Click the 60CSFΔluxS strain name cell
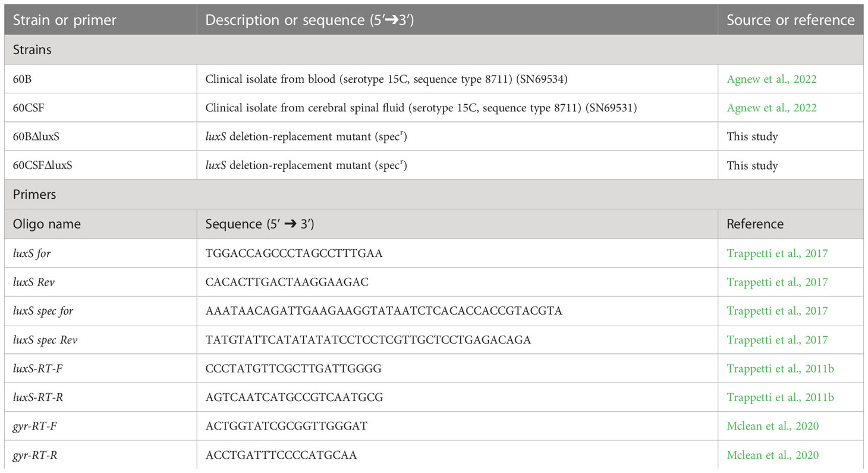Screen dimensions: 868x473 (x=100, y=165)
